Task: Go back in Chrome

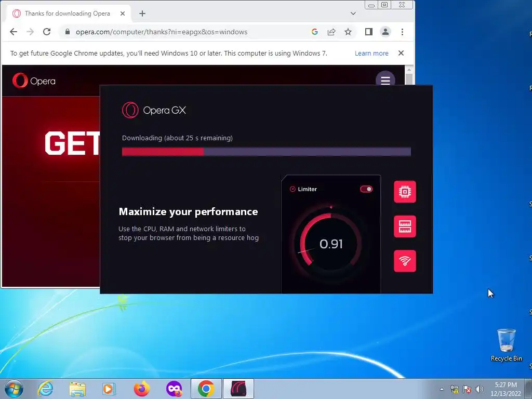Action: tap(14, 32)
